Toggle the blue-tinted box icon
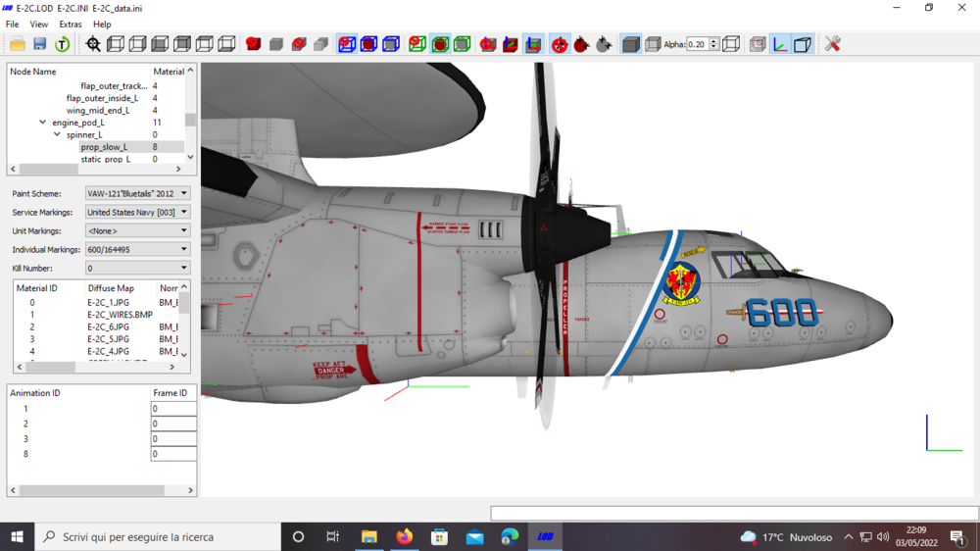The width and height of the screenshot is (980, 551). pos(803,44)
